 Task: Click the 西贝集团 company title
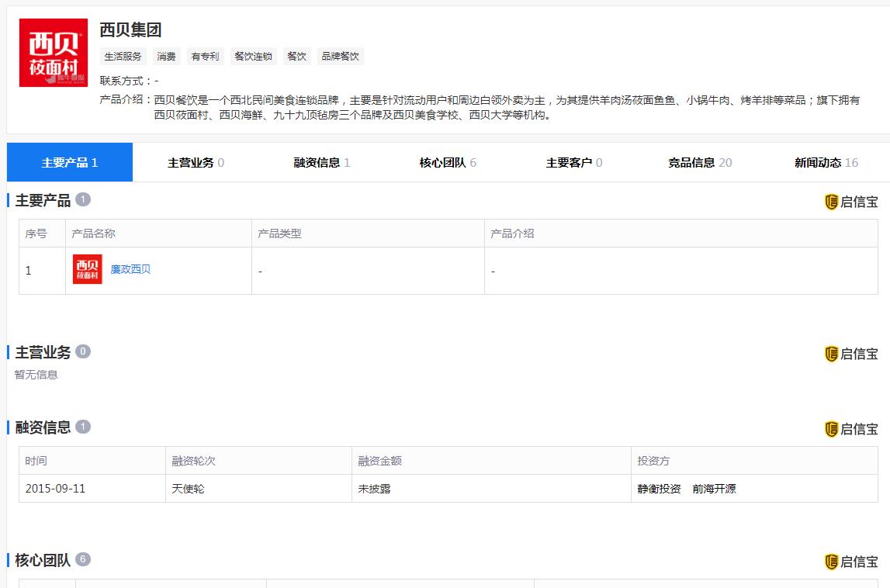(x=130, y=29)
